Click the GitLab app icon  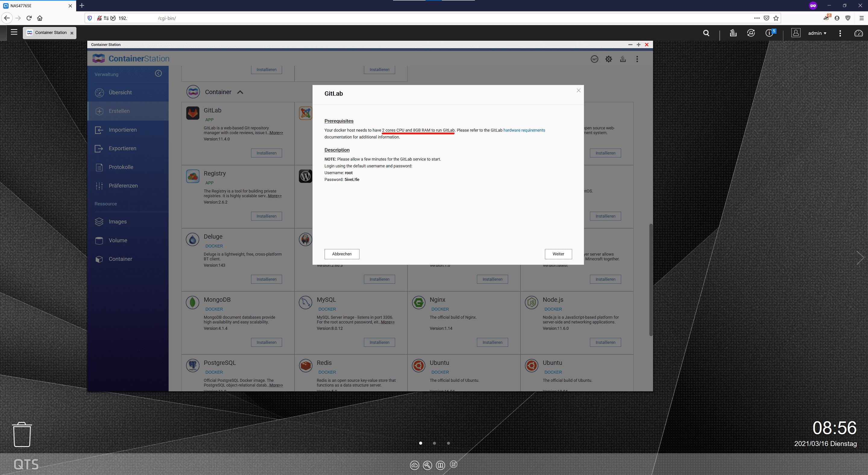tap(193, 113)
